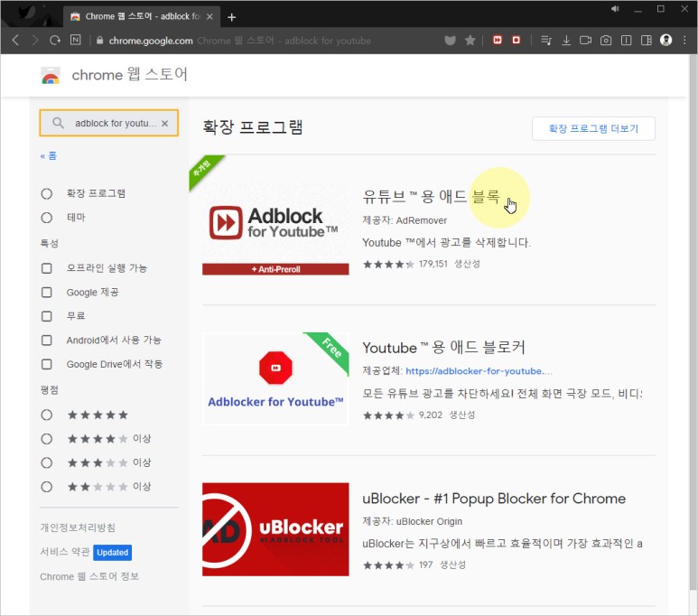The width and height of the screenshot is (698, 616).
Task: Open the uBlocker red thumbnail
Action: (x=275, y=529)
